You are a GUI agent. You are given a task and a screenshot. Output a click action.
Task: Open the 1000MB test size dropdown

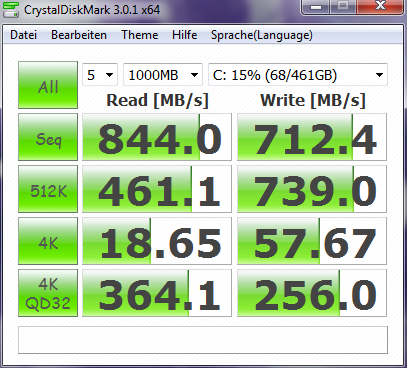[163, 75]
